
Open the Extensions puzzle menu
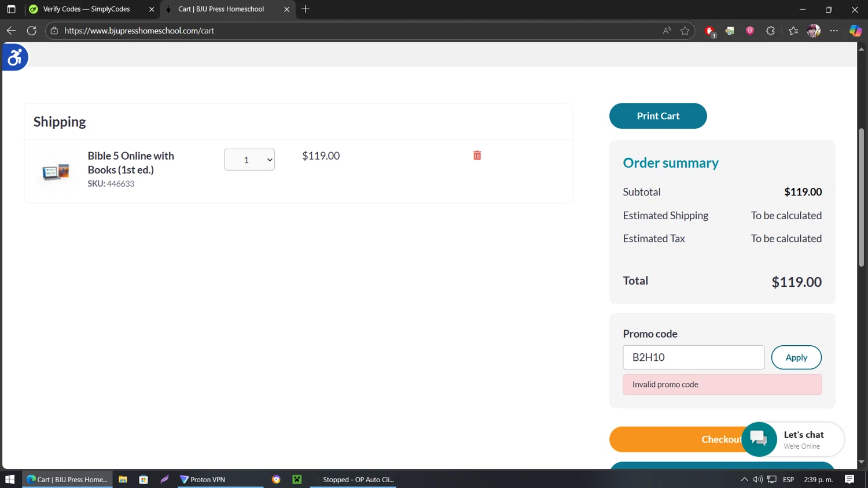pyautogui.click(x=770, y=31)
